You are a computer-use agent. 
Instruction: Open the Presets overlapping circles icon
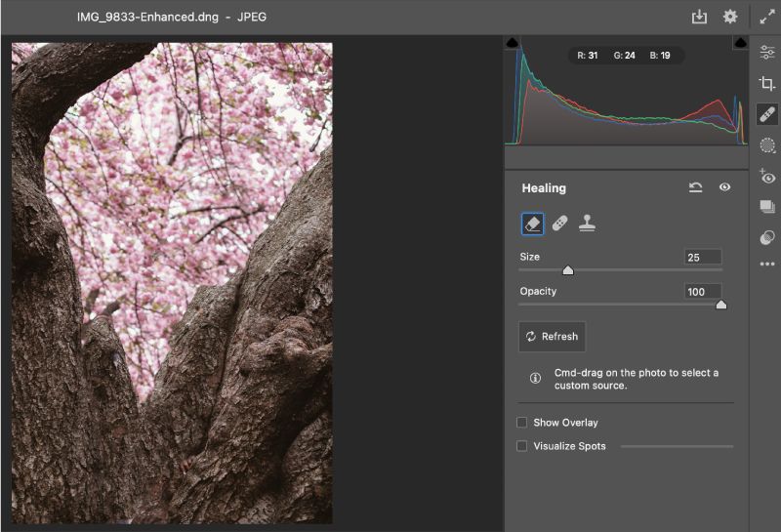pyautogui.click(x=767, y=237)
